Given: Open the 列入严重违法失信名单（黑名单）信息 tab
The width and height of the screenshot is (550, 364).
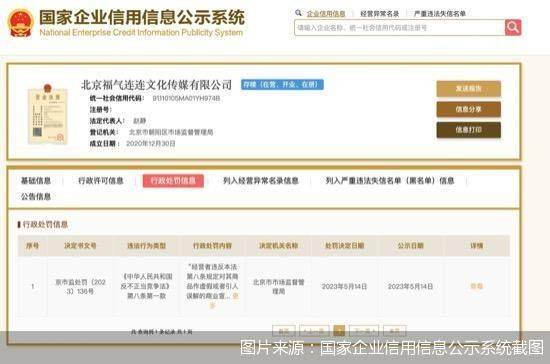Looking at the screenshot, I should tap(390, 181).
